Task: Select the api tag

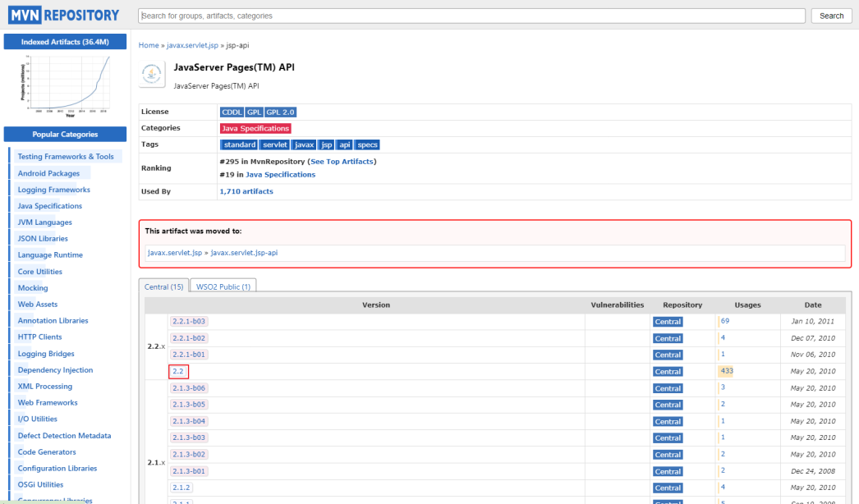Action: click(x=344, y=144)
